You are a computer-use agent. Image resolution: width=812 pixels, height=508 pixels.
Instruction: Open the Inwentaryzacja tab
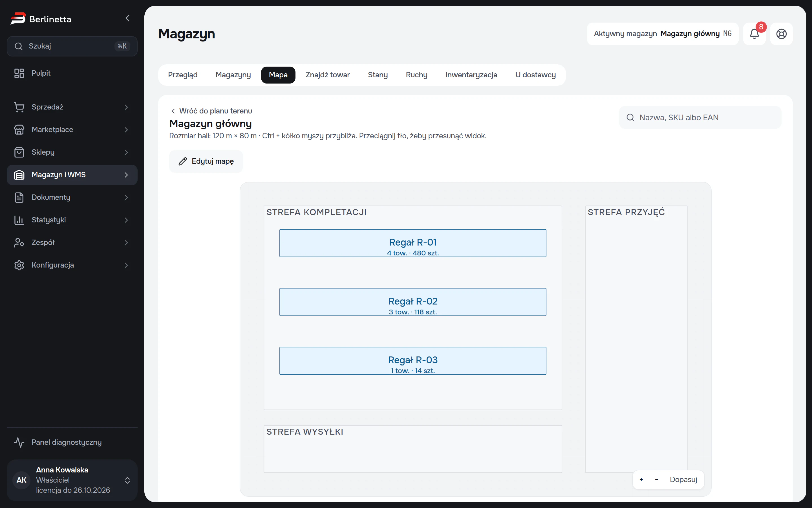point(471,75)
